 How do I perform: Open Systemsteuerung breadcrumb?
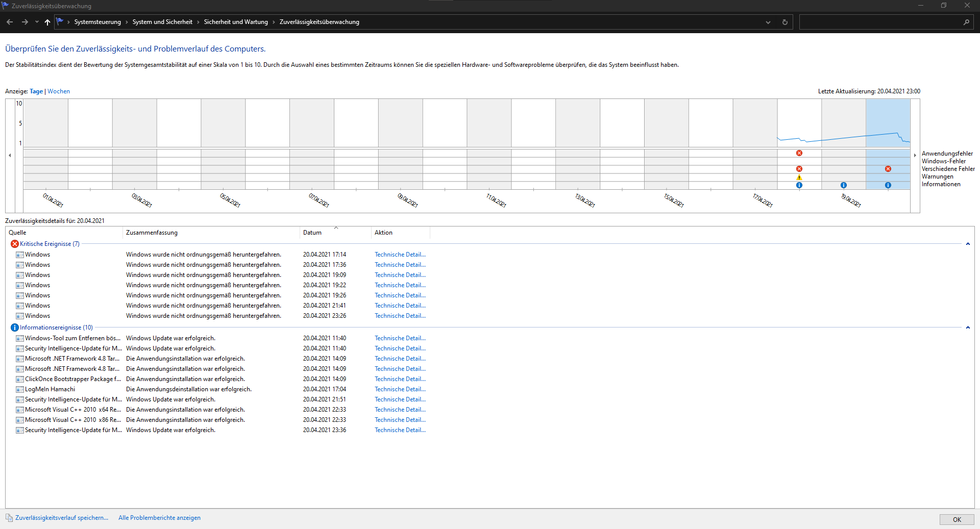point(97,22)
